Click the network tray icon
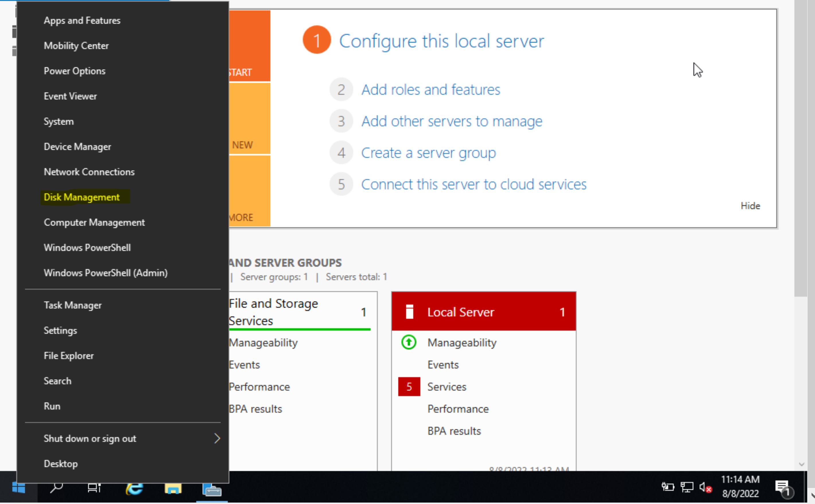Screen dimensions: 815x504 tap(687, 487)
